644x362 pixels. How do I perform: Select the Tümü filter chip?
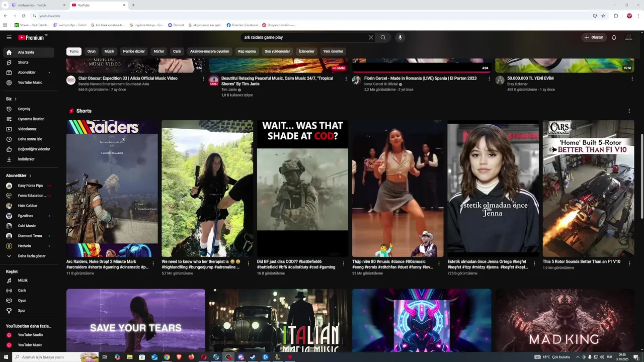(74, 51)
